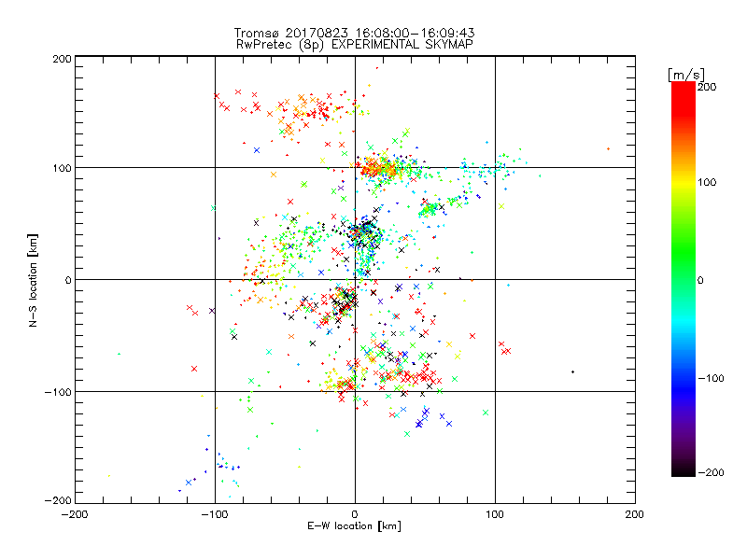
Task: Click y-axis tick label "-100"
Action: 58,392
